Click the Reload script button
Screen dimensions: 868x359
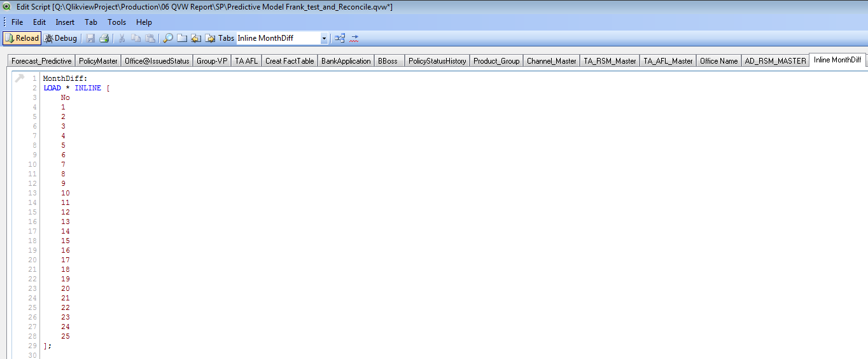22,38
